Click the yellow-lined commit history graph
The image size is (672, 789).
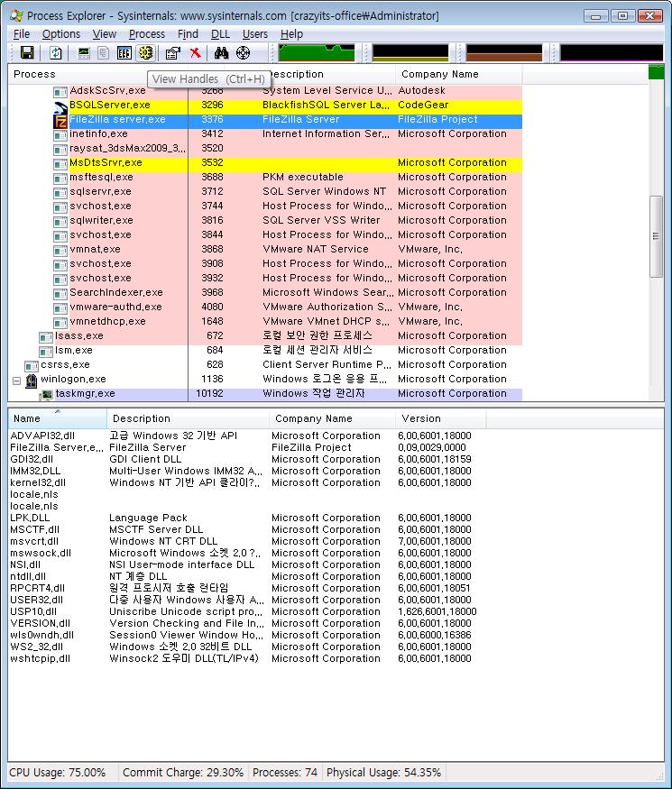[x=410, y=53]
